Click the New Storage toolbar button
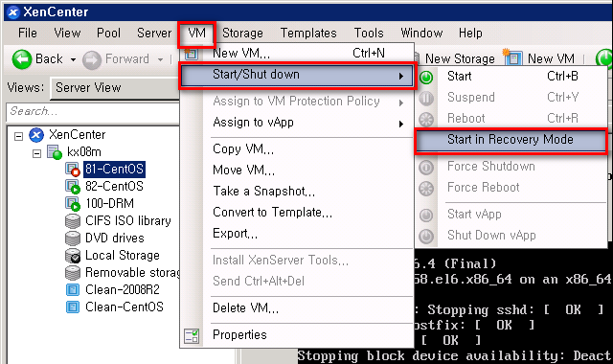The height and width of the screenshot is (364, 613). (460, 59)
